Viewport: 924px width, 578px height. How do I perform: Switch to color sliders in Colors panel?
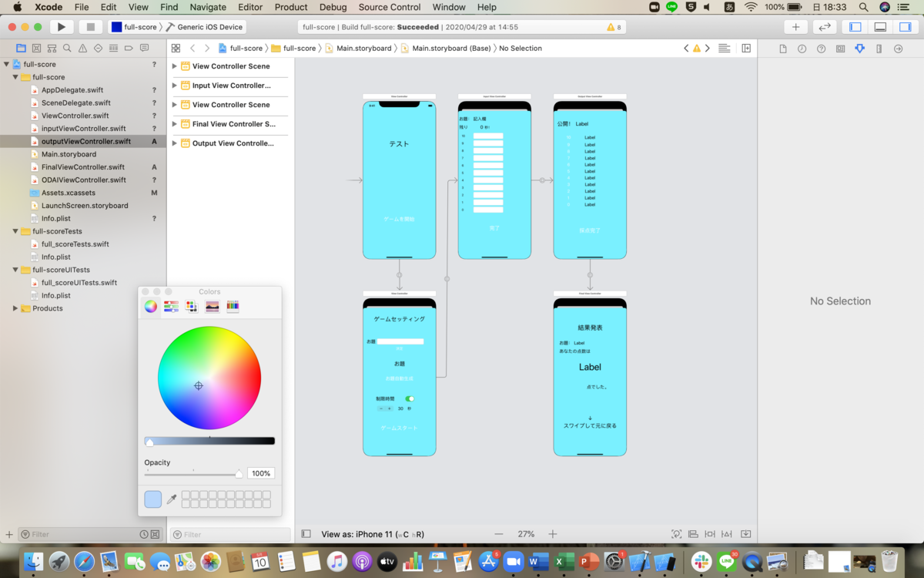coord(171,306)
